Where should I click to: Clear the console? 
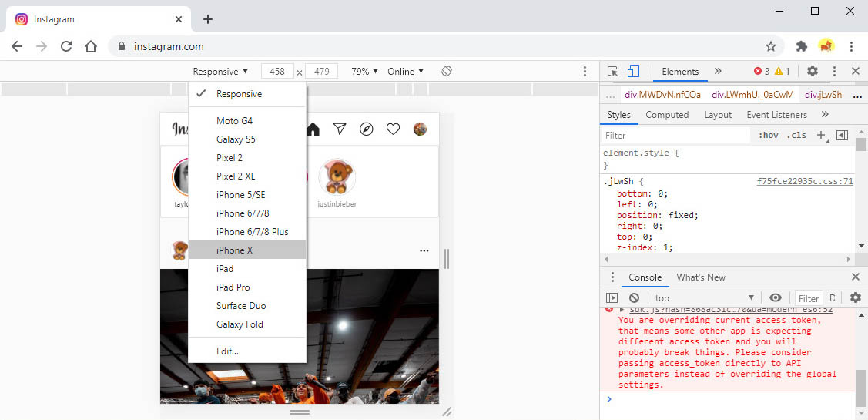coord(634,298)
